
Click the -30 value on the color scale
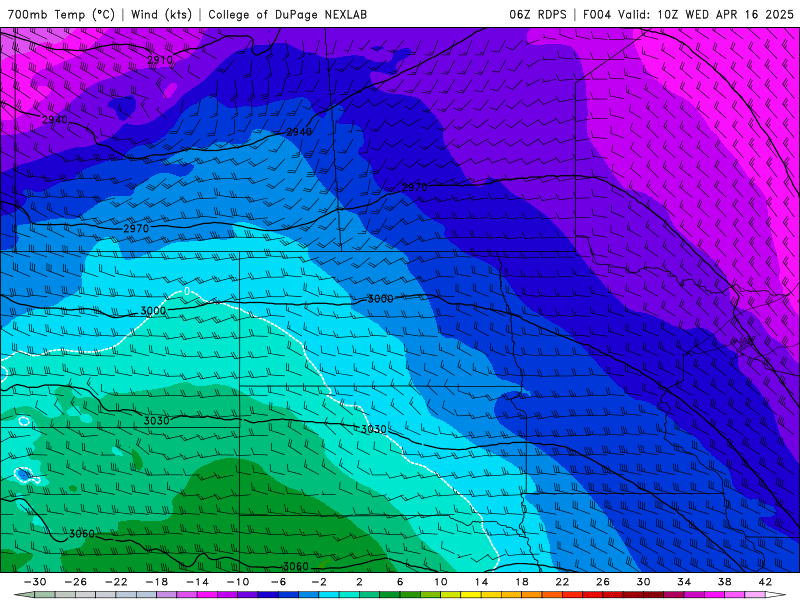35,582
